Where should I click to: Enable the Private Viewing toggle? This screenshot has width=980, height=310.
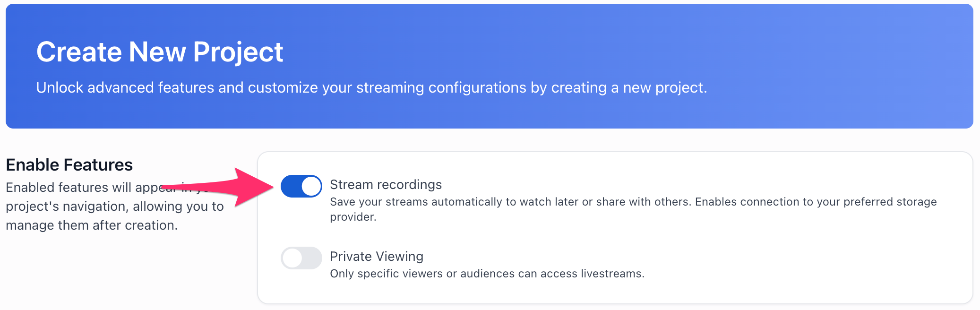click(x=301, y=258)
